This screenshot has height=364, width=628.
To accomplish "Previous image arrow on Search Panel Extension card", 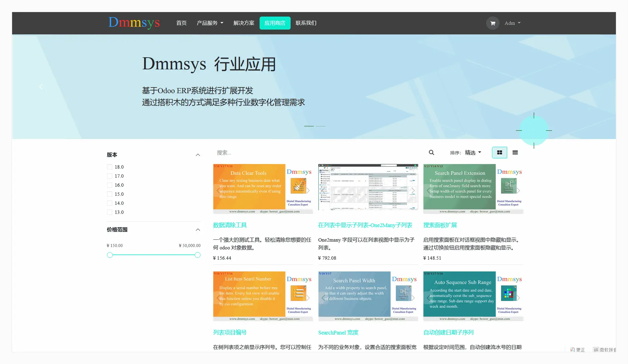I will point(428,190).
